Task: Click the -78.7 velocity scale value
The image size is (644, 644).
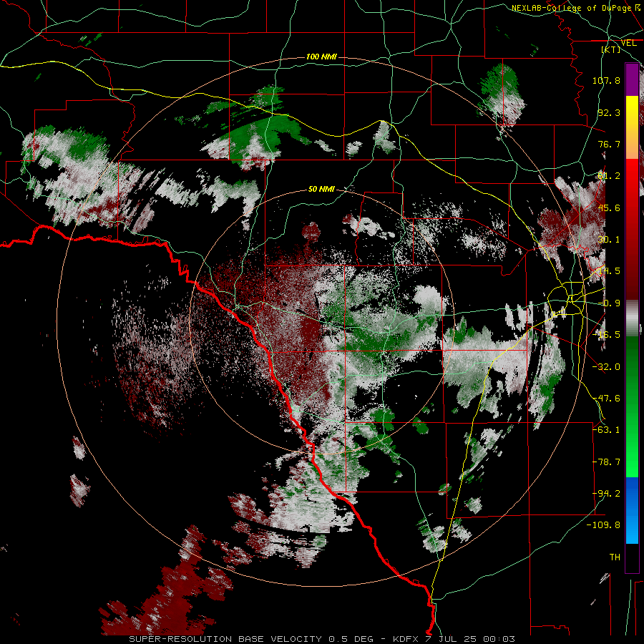Action: coord(606,462)
